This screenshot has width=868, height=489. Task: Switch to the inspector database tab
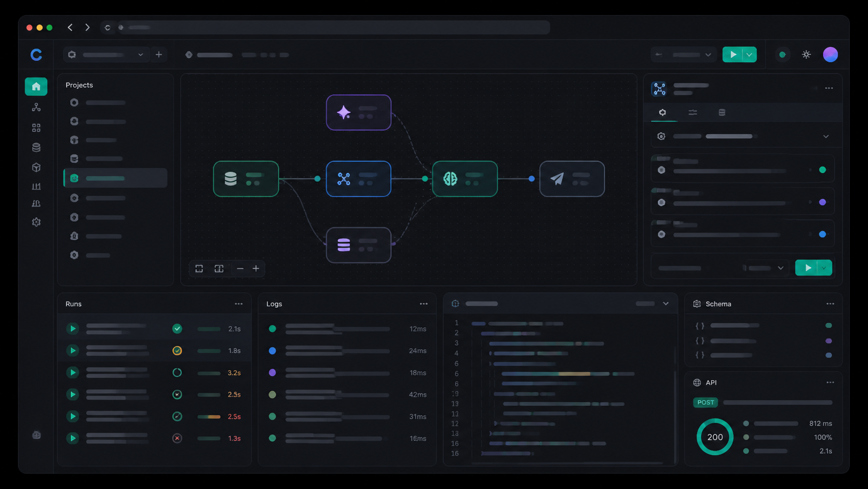click(722, 112)
